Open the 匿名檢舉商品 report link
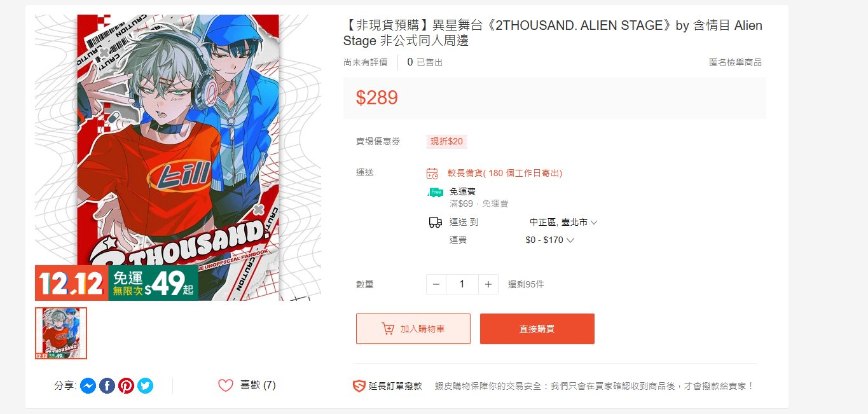868x414 pixels. (x=735, y=62)
